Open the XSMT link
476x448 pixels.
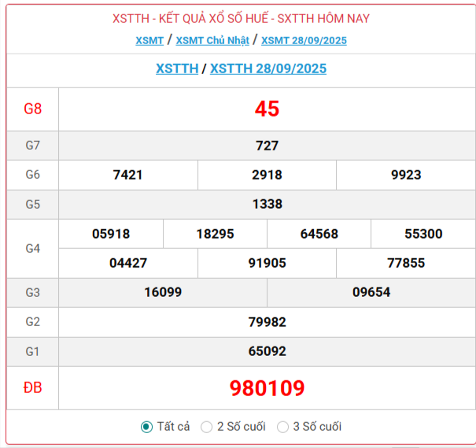pyautogui.click(x=149, y=40)
